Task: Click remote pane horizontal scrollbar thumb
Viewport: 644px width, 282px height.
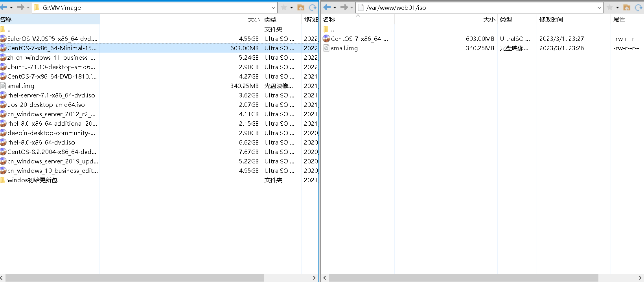Action: click(464, 278)
